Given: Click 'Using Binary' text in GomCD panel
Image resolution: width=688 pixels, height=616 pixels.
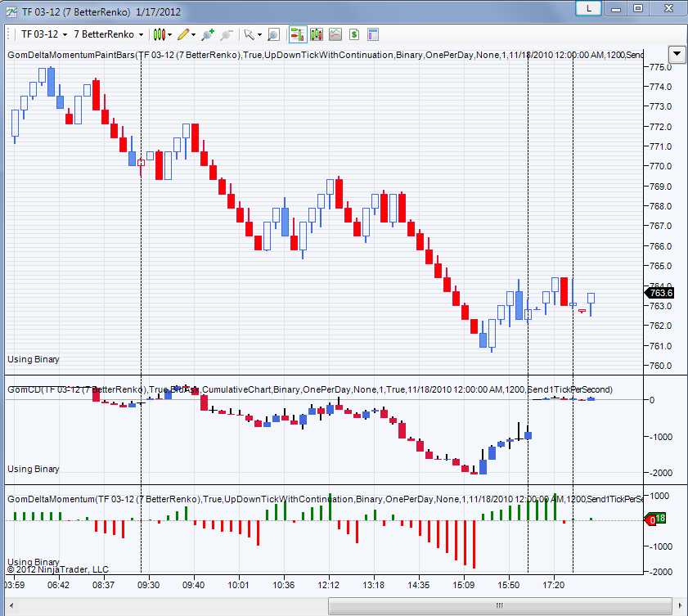Looking at the screenshot, I should pos(34,469).
